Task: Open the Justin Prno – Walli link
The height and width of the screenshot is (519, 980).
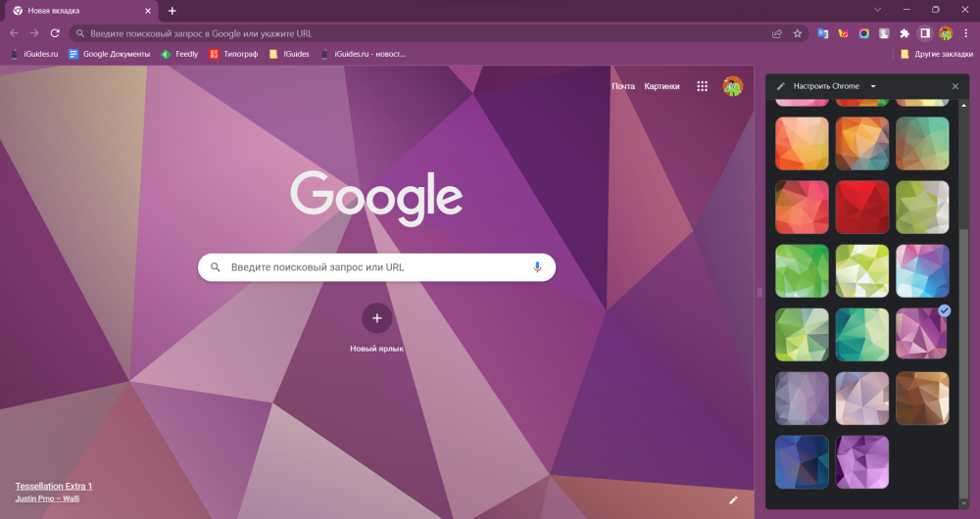Action: tap(47, 498)
